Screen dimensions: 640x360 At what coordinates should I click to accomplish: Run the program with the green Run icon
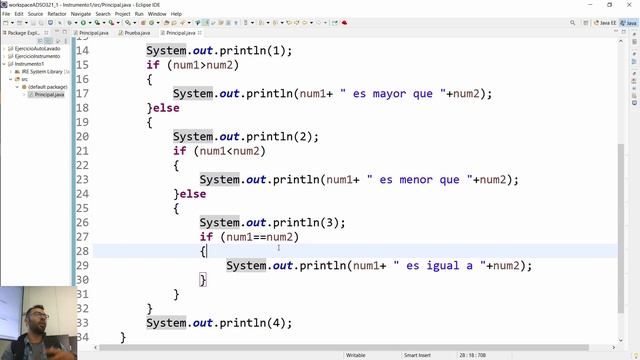coord(83,23)
